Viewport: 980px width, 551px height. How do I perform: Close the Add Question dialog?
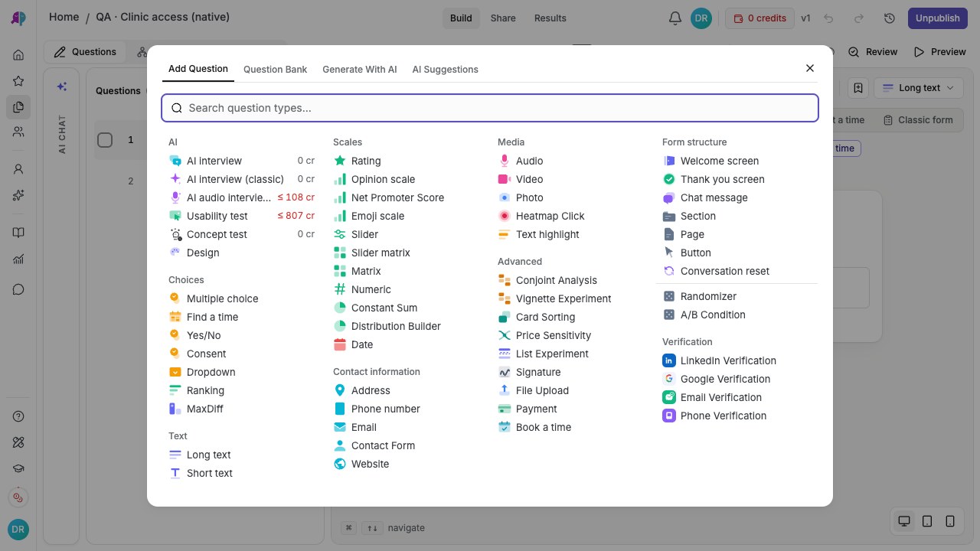[x=810, y=68]
